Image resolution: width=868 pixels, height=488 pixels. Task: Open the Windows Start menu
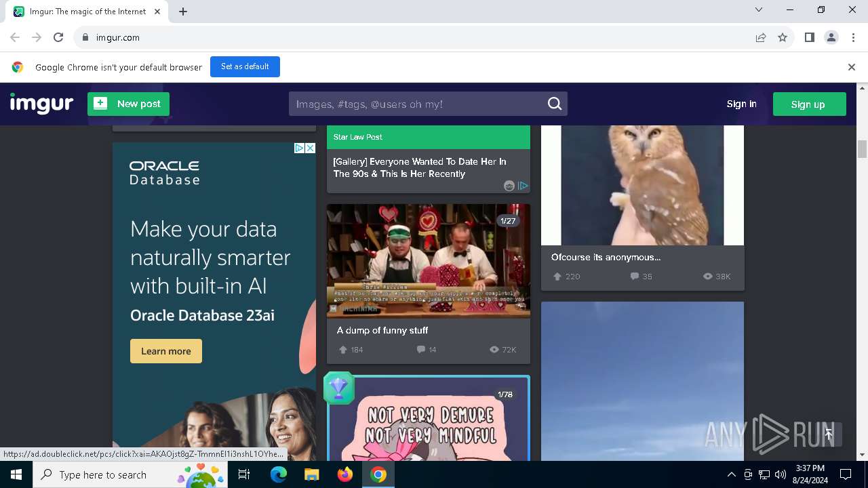click(16, 474)
